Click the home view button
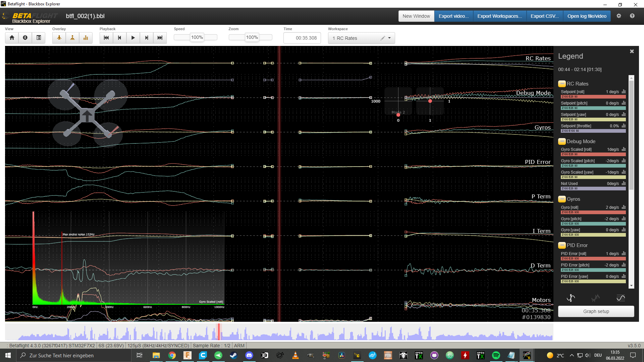 click(12, 38)
